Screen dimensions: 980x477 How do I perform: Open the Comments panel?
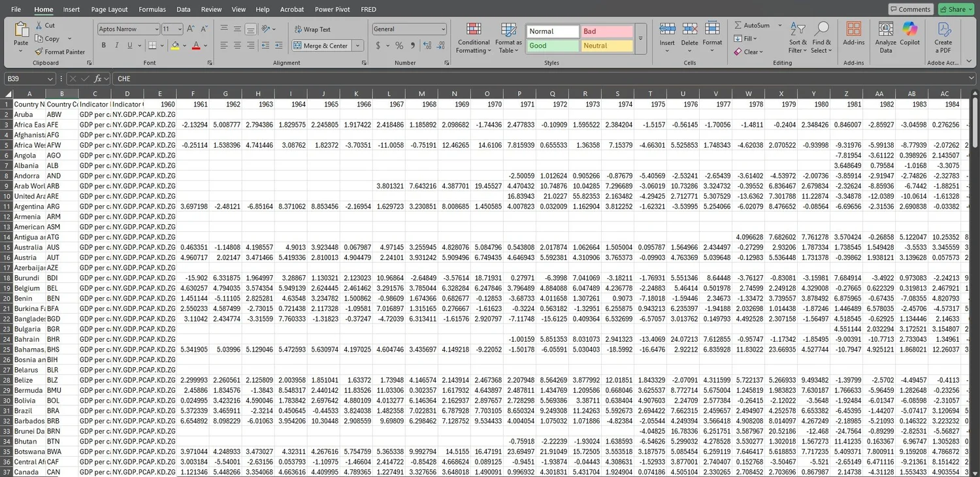910,9
